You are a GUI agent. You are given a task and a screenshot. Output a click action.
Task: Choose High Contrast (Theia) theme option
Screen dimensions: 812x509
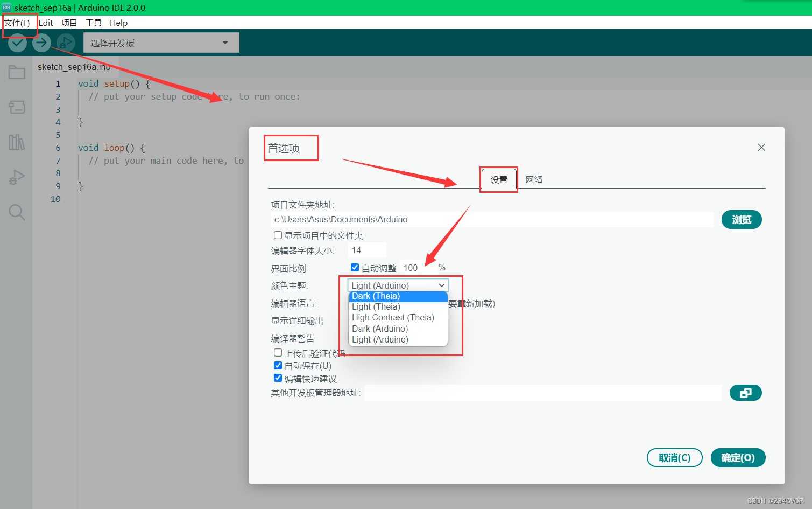(x=393, y=317)
